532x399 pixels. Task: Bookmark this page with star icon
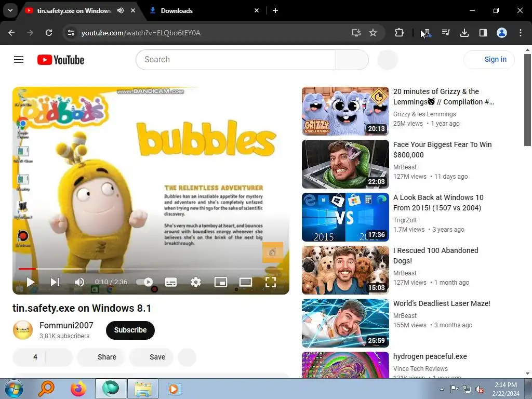373,33
